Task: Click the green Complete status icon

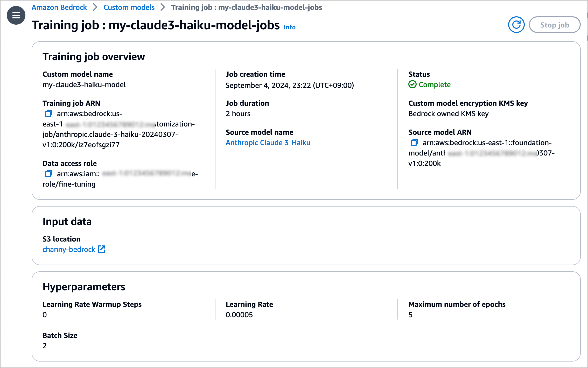Action: click(412, 84)
